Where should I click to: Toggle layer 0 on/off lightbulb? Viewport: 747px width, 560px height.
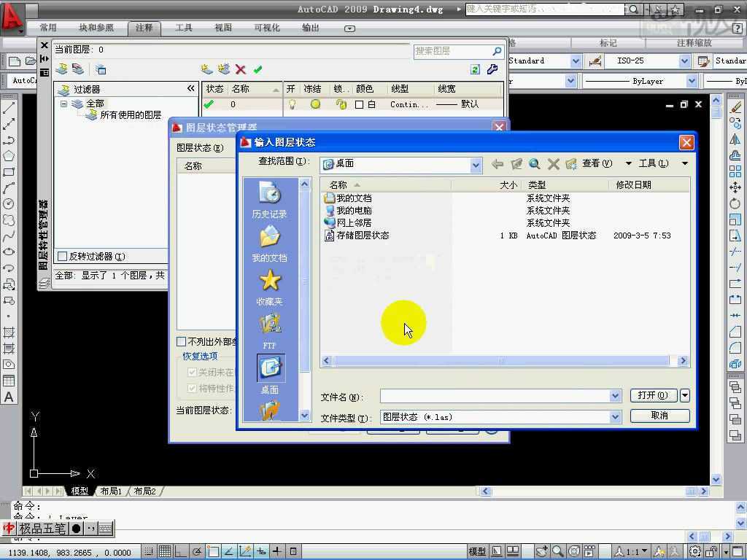[292, 104]
